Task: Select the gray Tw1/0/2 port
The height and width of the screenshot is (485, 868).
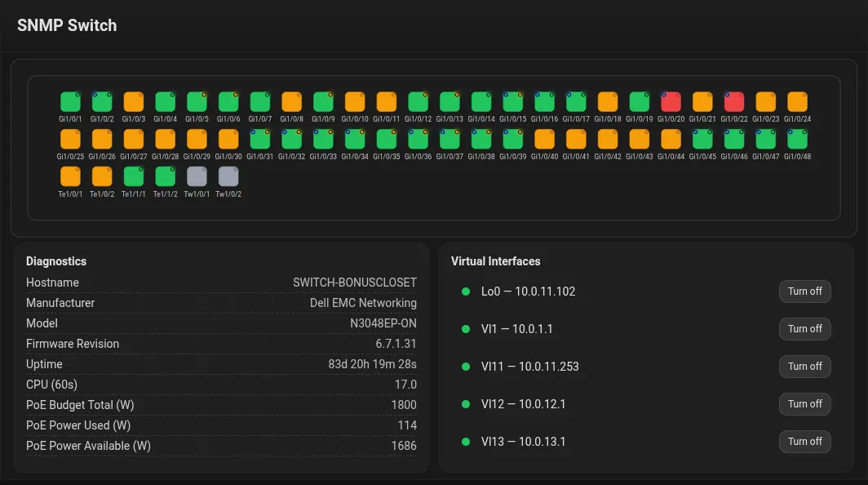Action: pyautogui.click(x=228, y=177)
